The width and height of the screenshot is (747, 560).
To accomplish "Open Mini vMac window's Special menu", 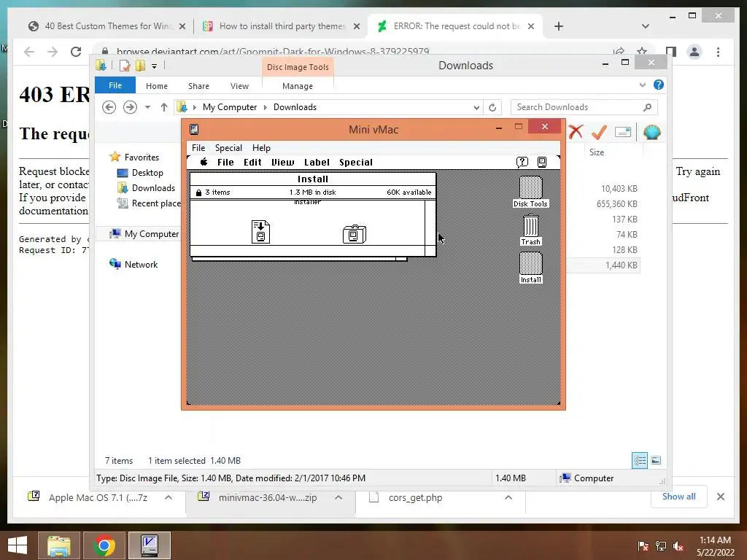I will click(x=228, y=147).
